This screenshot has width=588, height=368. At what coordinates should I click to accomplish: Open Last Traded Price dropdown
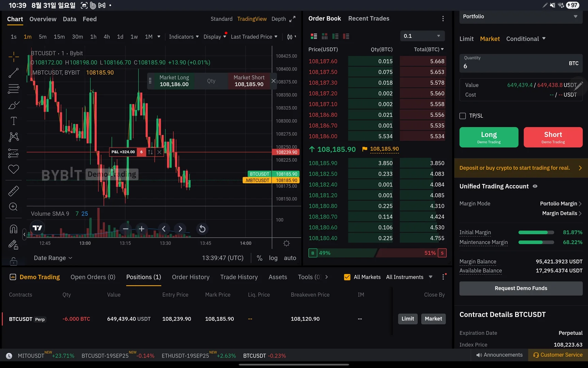[254, 37]
